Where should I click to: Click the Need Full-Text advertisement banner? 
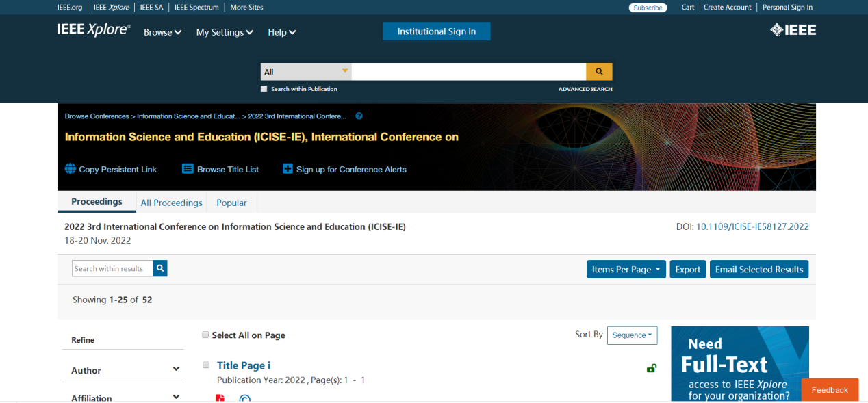click(x=740, y=363)
